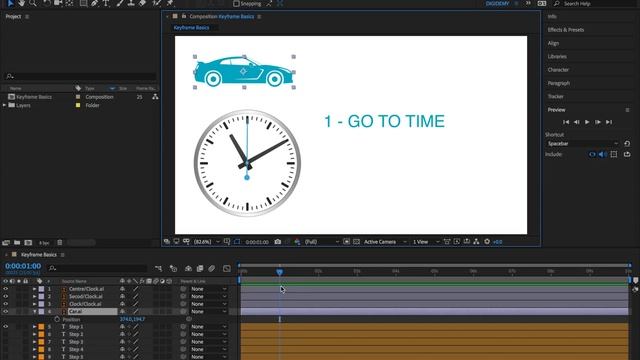Take a snapshot with camera icon
The height and width of the screenshot is (360, 640).
278,242
